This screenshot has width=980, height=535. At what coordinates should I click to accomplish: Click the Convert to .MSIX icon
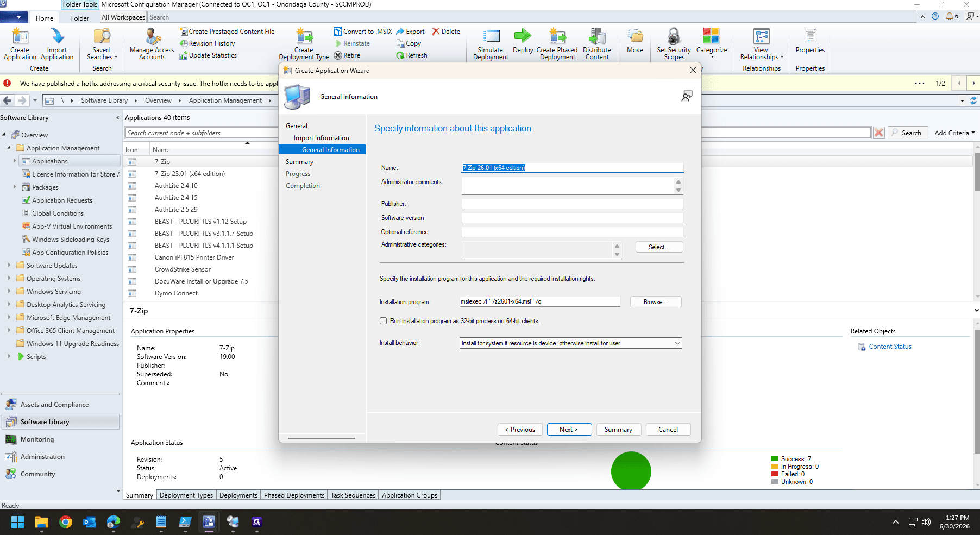(337, 32)
